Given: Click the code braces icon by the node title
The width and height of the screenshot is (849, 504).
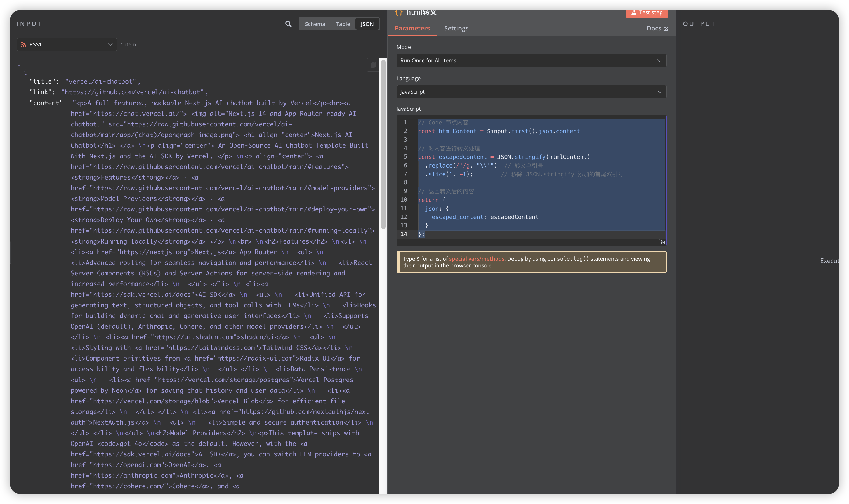Looking at the screenshot, I should point(398,12).
